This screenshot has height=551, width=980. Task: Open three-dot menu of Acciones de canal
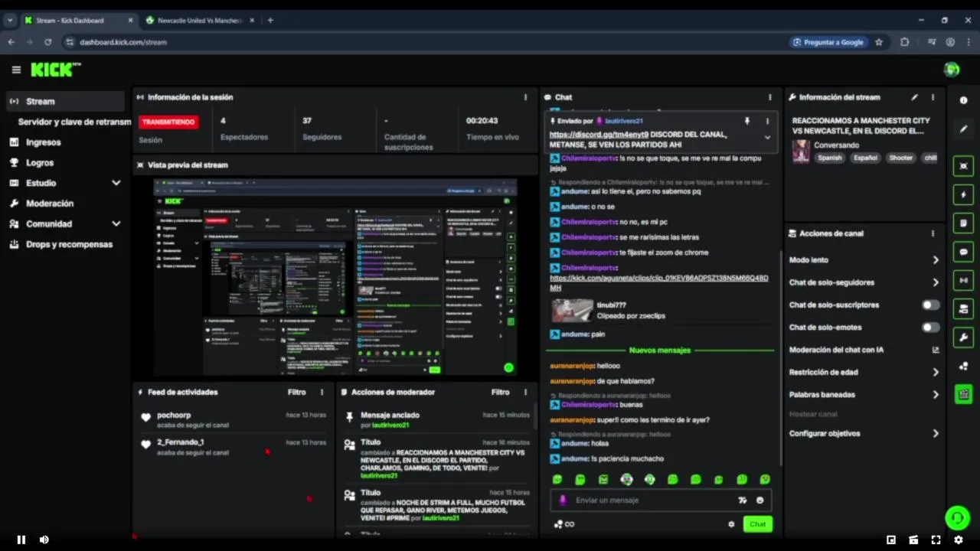pos(933,233)
